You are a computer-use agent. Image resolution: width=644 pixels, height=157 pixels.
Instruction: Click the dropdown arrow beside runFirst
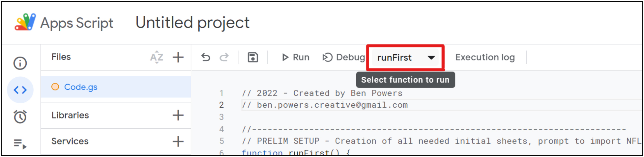431,58
